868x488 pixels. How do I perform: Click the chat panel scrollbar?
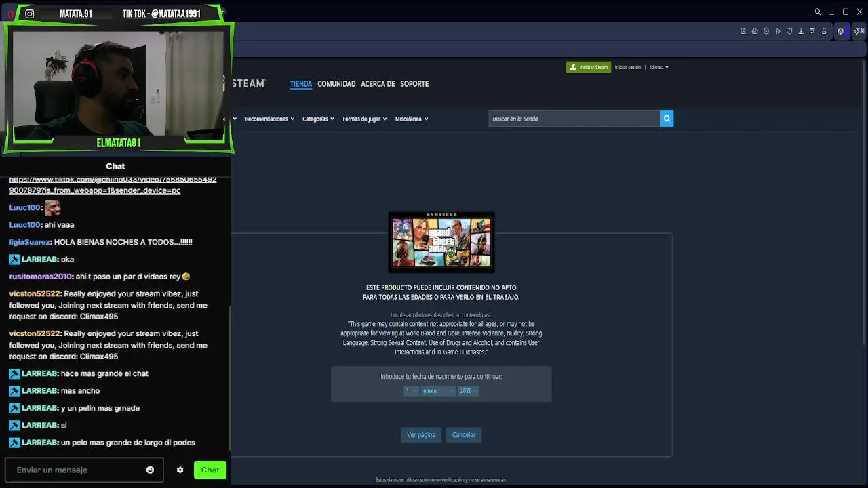pos(229,380)
